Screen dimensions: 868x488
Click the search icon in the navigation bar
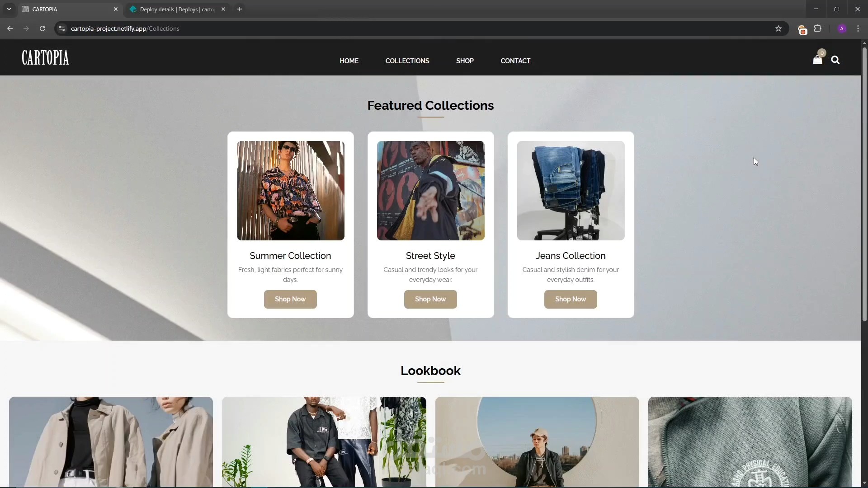pyautogui.click(x=836, y=60)
